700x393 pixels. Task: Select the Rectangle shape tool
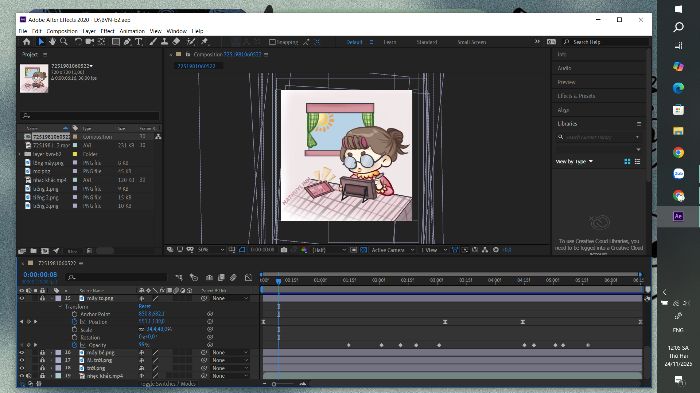point(116,42)
